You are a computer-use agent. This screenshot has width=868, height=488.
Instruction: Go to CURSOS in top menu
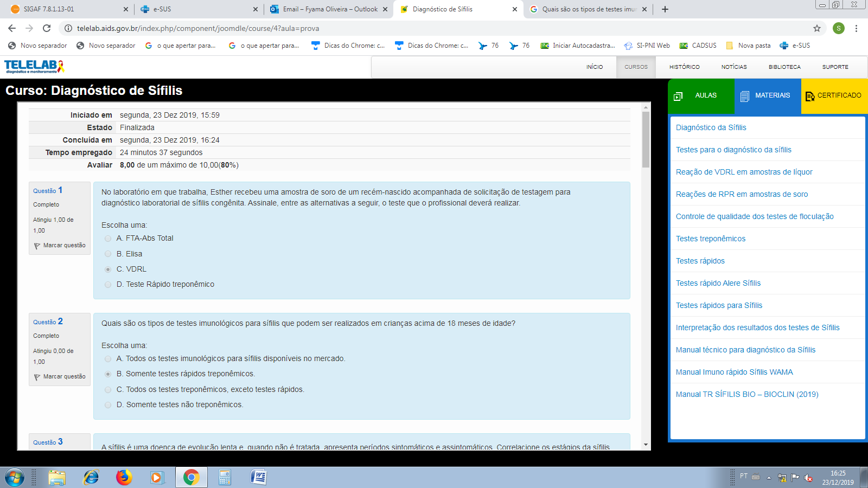click(x=636, y=67)
